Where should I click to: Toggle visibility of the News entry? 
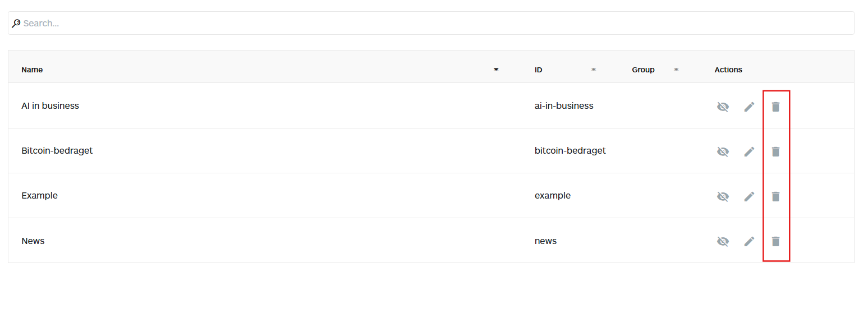[723, 241]
